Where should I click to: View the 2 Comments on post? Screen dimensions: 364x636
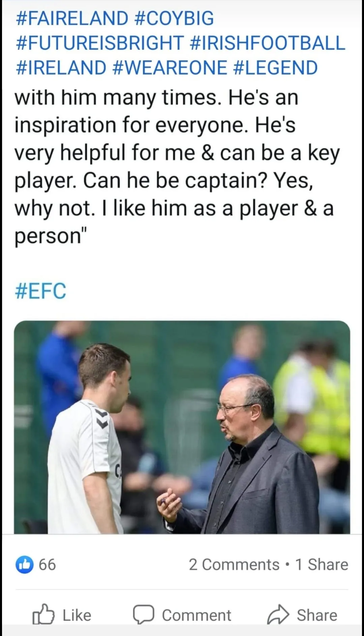tap(234, 564)
